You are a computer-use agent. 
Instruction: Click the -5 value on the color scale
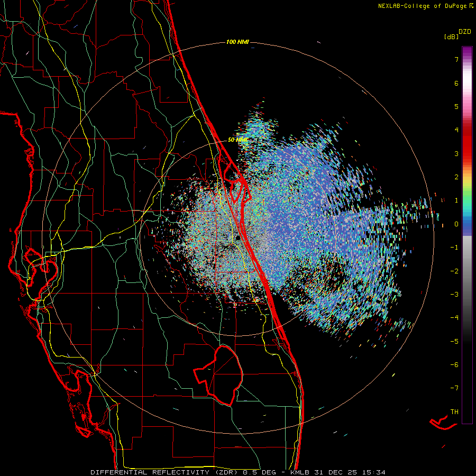454,342
